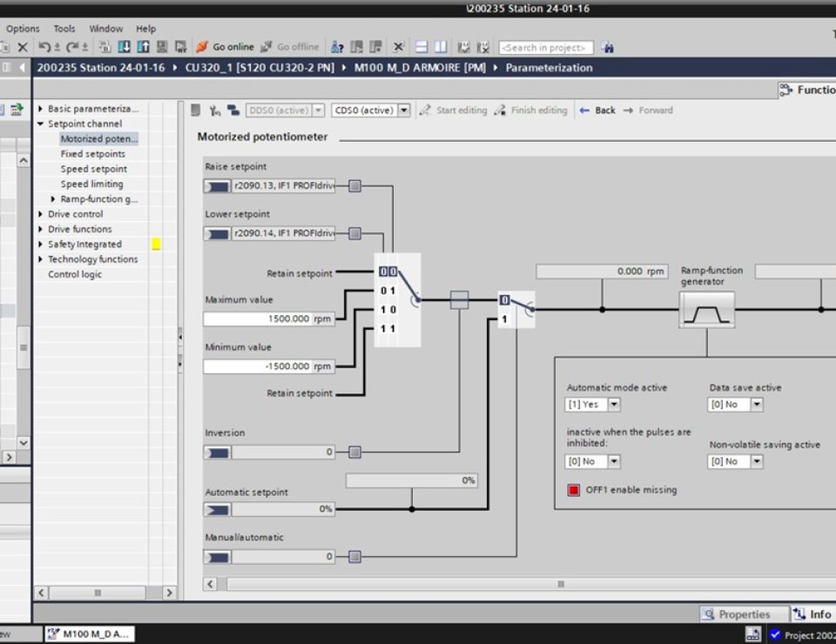Image resolution: width=836 pixels, height=644 pixels.
Task: Open the CDS0 (active) dropdown
Action: coord(403,111)
